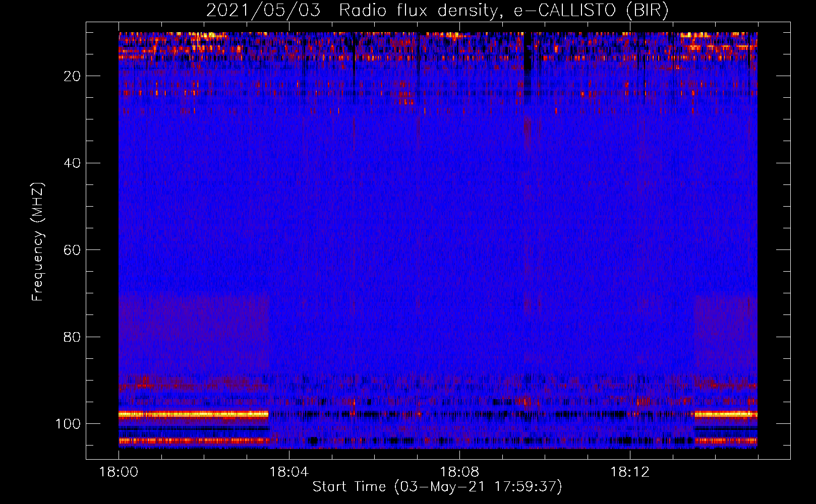Click the 'Frequency (MHZ)' axis label
This screenshot has width=816, height=504.
point(38,242)
